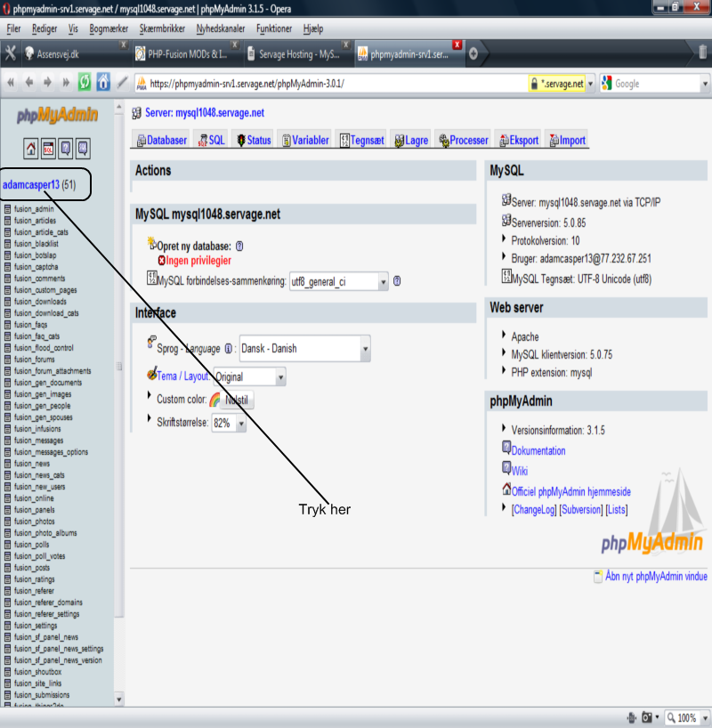Go back with Opera back arrow
This screenshot has width=712, height=728.
tap(29, 83)
